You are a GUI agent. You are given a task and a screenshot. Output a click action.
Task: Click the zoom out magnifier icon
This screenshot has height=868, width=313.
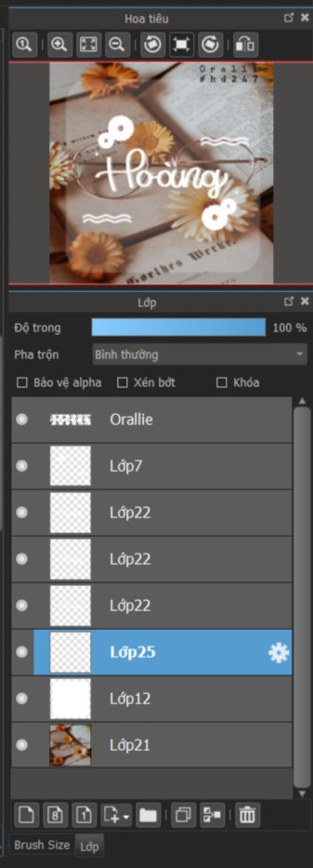tap(117, 44)
